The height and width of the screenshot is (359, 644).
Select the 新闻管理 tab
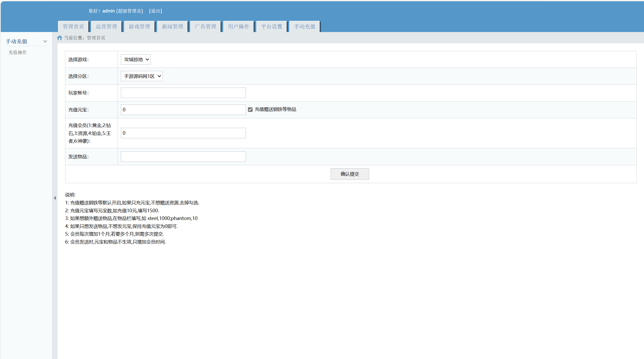172,27
